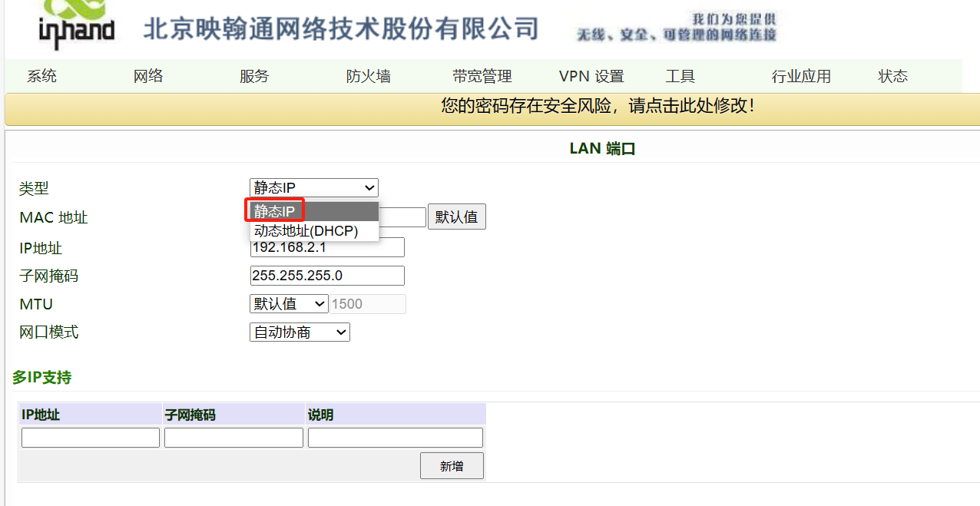This screenshot has height=506, width=980.
Task: Open the 服务 menu
Action: (254, 76)
